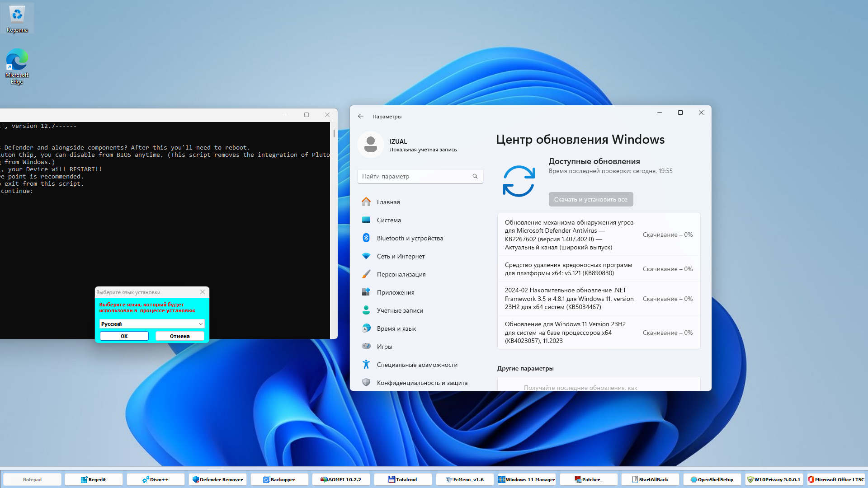Click Другие параметры section heading
This screenshot has width=868, height=488.
point(525,368)
